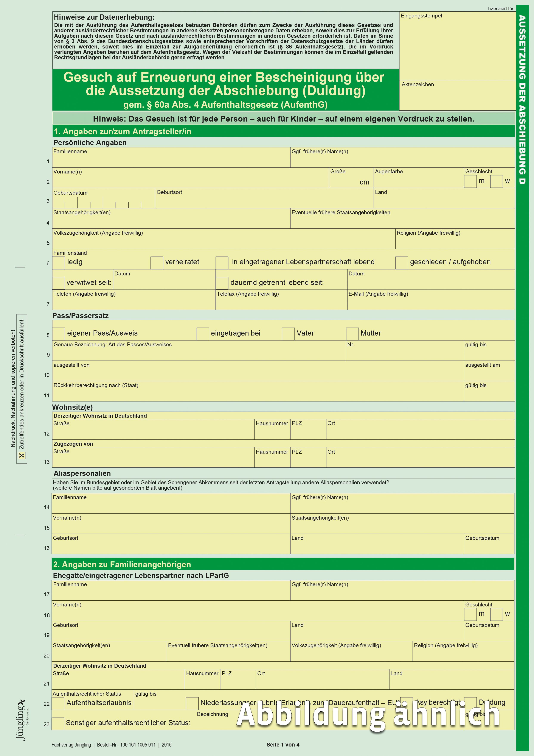Check the 'ledig' marital status box

pos(59,263)
